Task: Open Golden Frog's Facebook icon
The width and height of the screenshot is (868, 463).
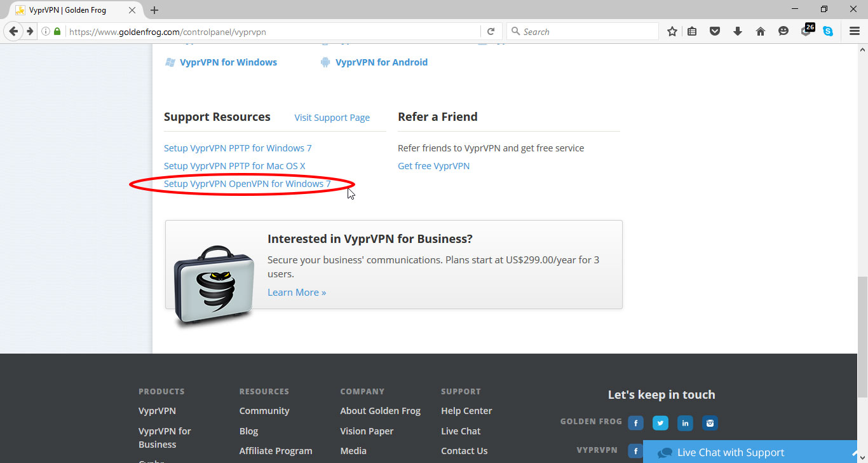Action: (635, 422)
